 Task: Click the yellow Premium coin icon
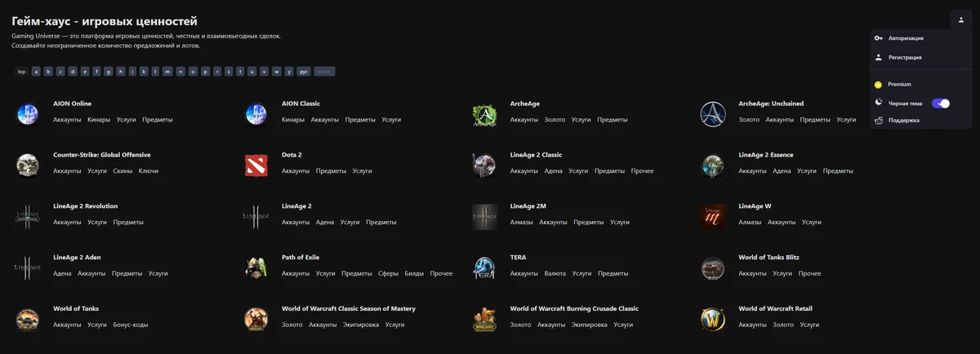879,84
